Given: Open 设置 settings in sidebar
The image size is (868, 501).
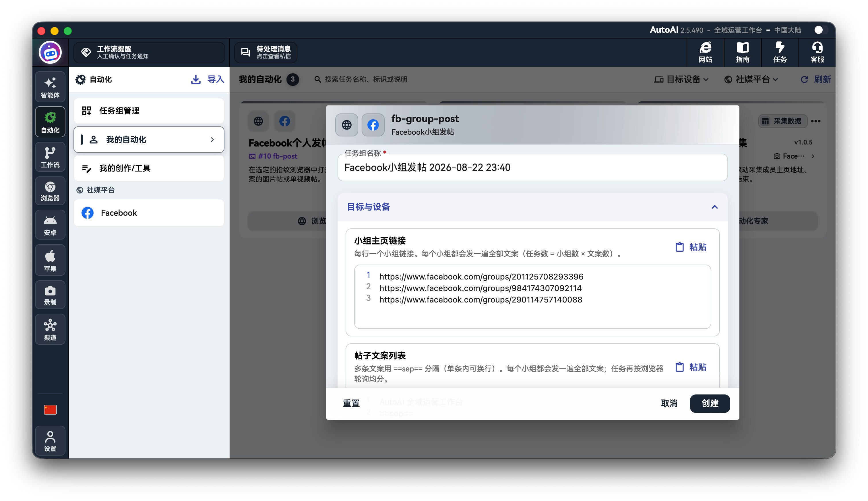Looking at the screenshot, I should click(50, 441).
